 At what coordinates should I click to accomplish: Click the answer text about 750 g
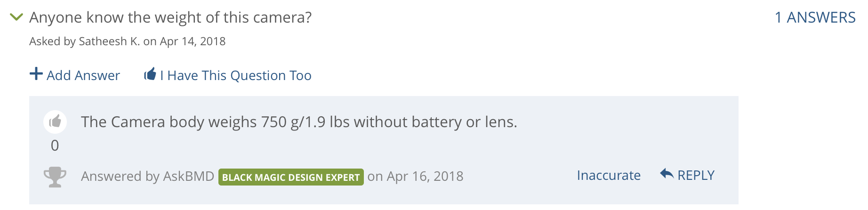pos(299,122)
